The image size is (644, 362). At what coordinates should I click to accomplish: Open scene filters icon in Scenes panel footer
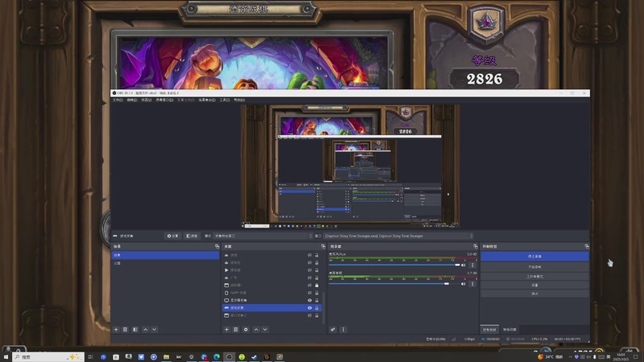[135, 329]
